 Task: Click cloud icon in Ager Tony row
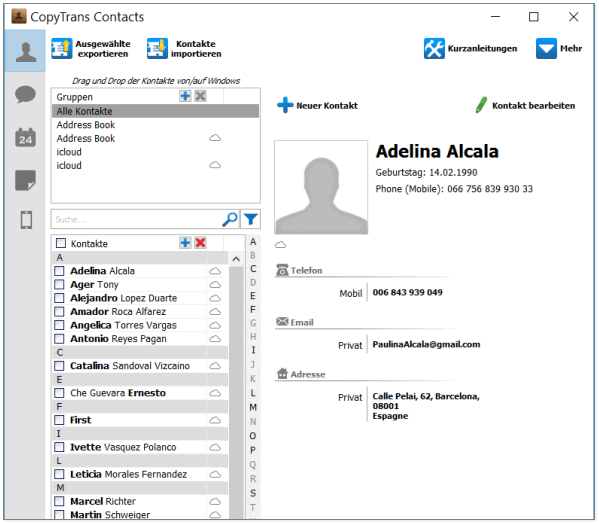pos(215,285)
